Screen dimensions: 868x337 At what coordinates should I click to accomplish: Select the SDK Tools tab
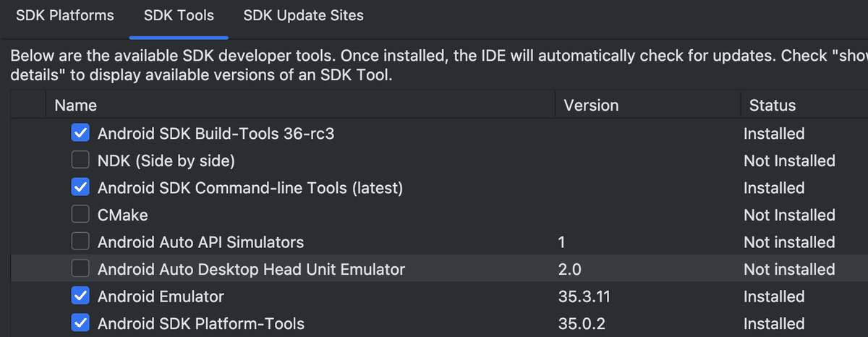click(179, 15)
